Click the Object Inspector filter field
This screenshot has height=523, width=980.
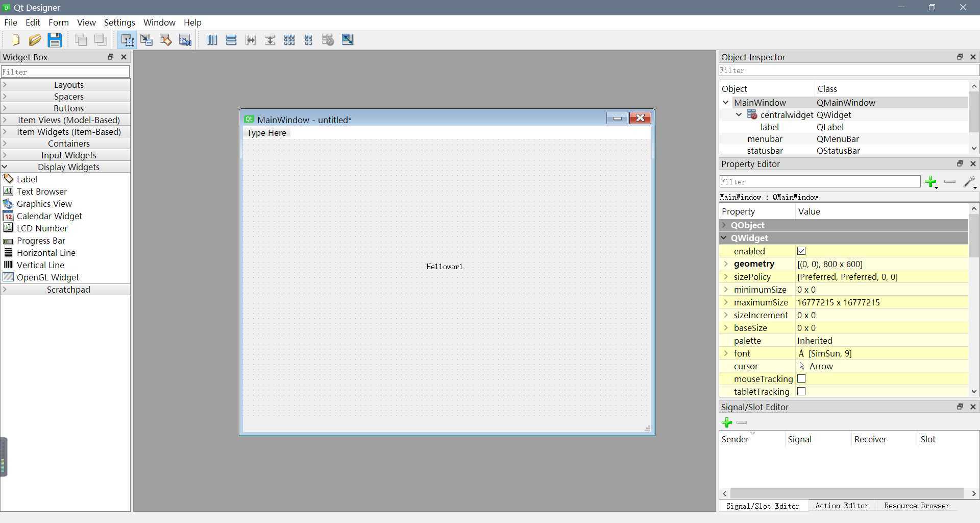pyautogui.click(x=849, y=70)
